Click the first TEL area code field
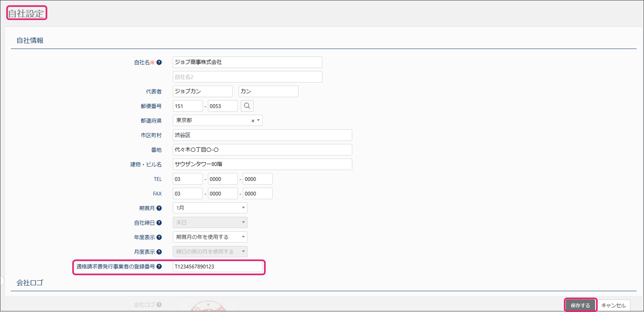644x312 pixels. [x=187, y=179]
